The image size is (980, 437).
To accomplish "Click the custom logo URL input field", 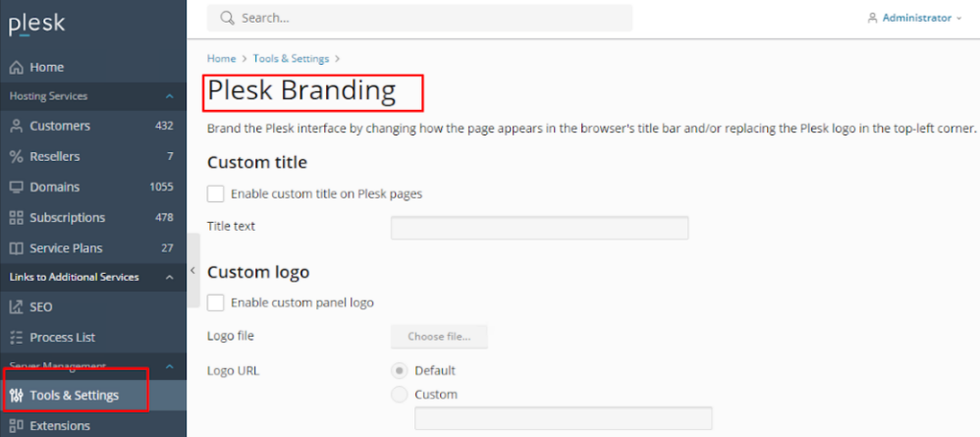I will 563,418.
